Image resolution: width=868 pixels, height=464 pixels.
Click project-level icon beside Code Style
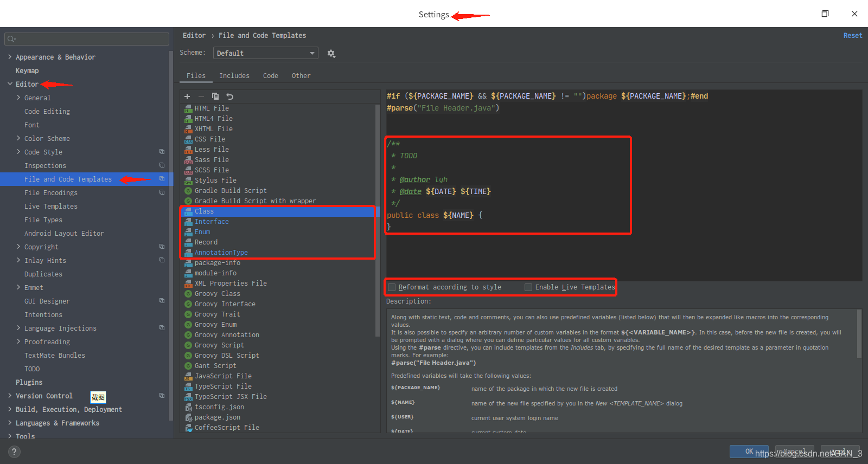coord(162,152)
